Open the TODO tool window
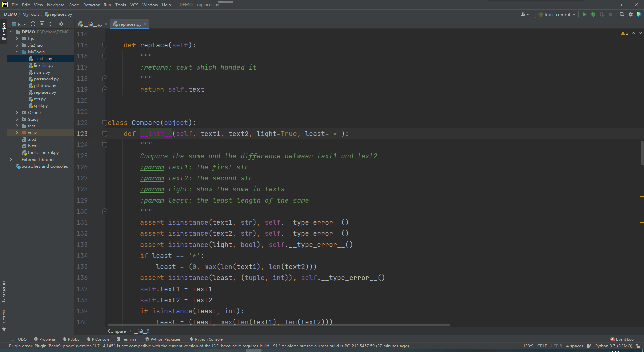The width and height of the screenshot is (644, 352). (19, 339)
